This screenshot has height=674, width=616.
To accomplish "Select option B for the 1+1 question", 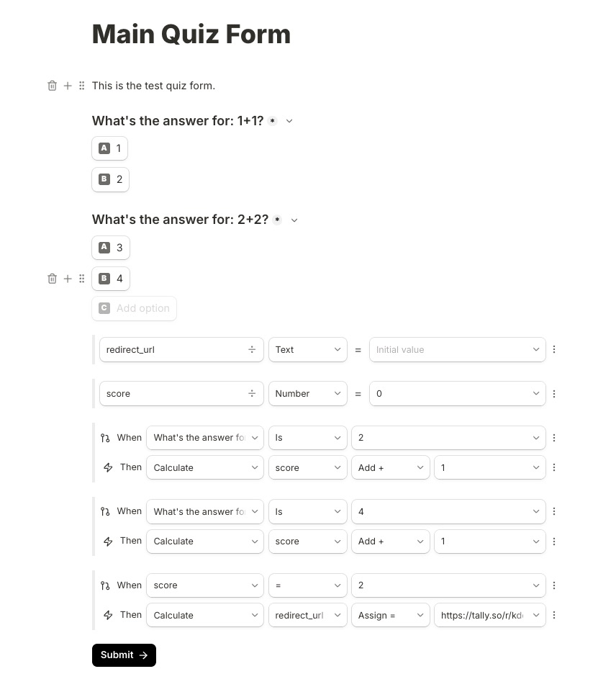I will (110, 179).
